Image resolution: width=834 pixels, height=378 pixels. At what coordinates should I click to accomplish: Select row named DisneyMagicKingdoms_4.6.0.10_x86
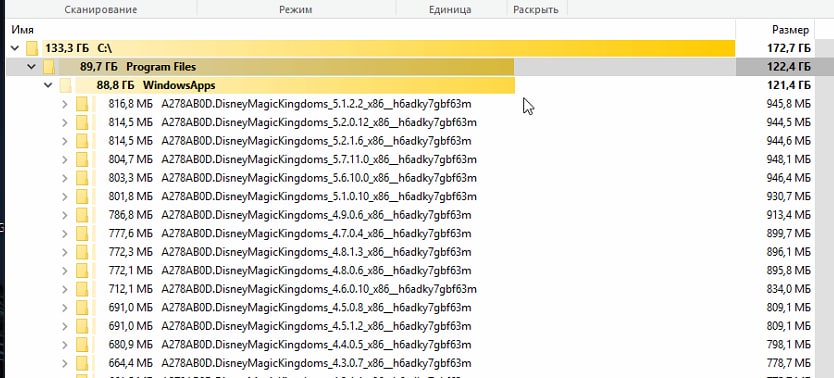pyautogui.click(x=319, y=290)
